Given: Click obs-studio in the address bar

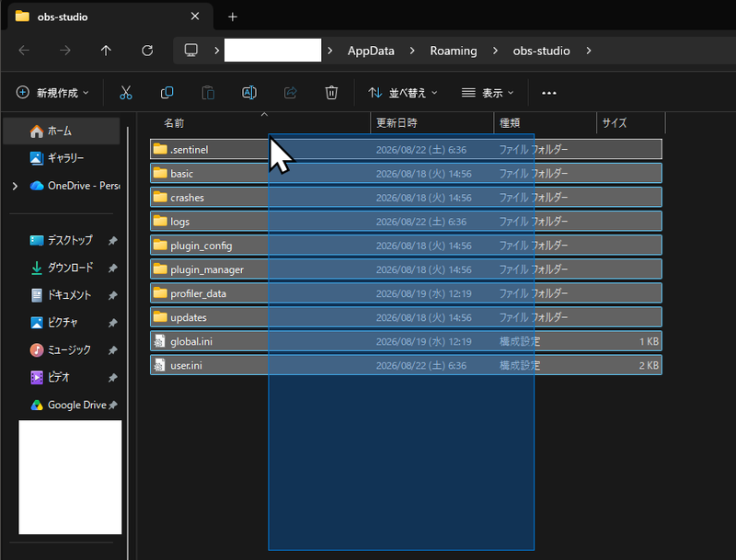Looking at the screenshot, I should tap(541, 51).
